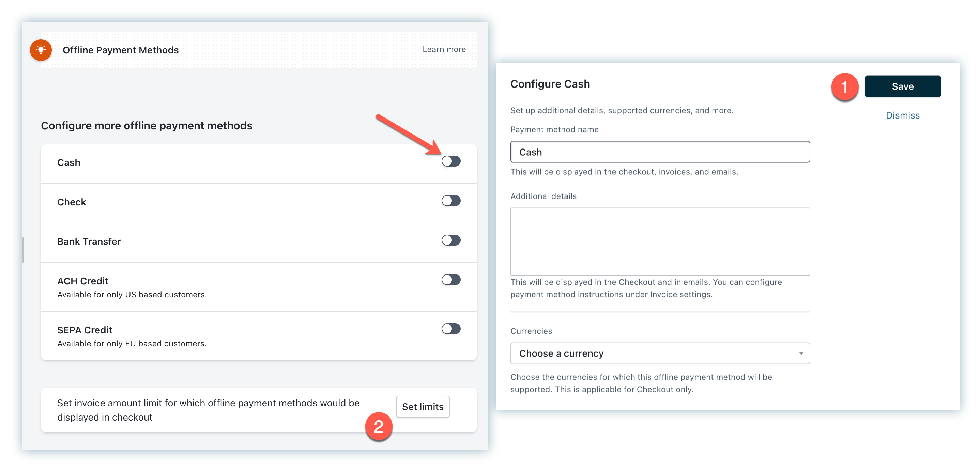
Task: Enable the Bank Transfer toggle
Action: [451, 240]
